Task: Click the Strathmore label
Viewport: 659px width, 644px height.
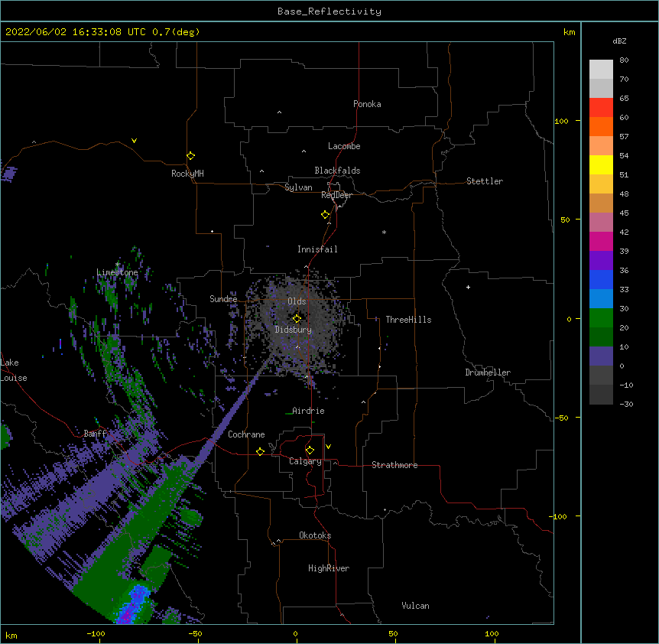Action: [x=394, y=465]
